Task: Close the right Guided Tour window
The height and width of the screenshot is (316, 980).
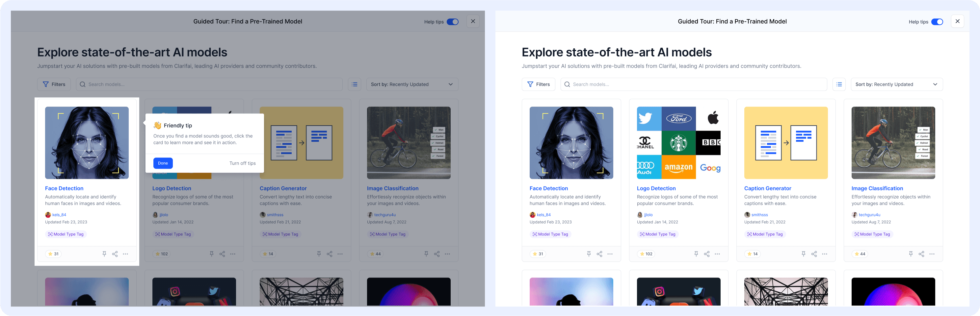Action: pyautogui.click(x=958, y=21)
